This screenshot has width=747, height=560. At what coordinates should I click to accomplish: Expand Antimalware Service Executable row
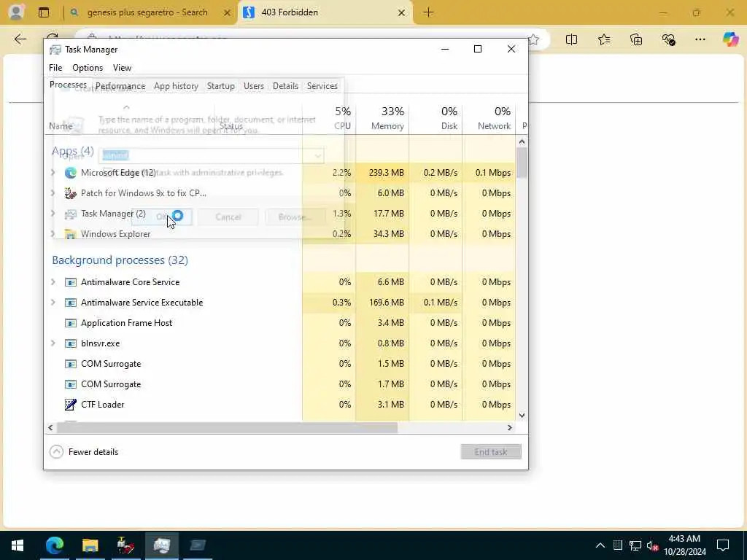[x=53, y=303]
